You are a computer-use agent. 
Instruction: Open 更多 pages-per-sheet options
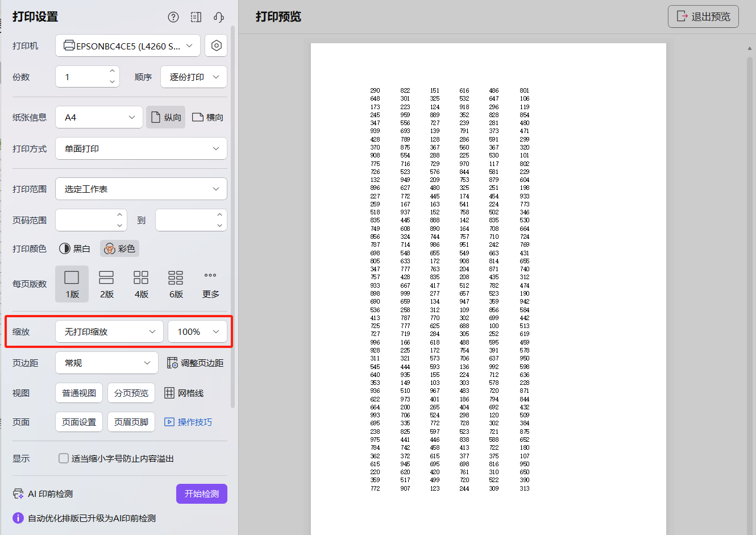pos(210,284)
